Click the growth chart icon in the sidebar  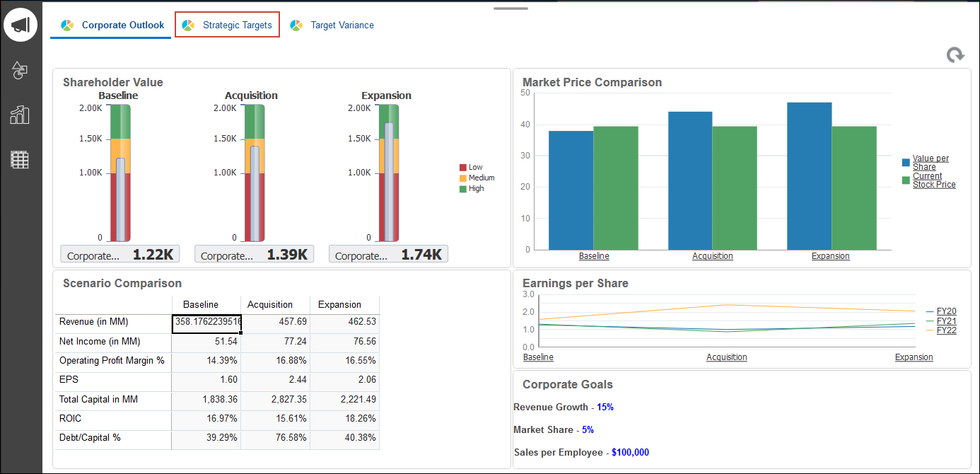coord(21,115)
